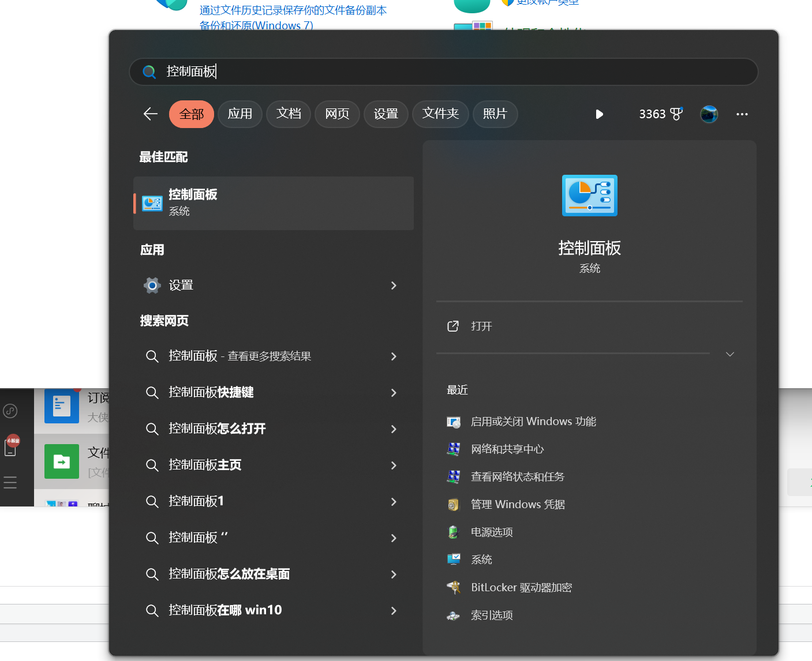Expand chevron for 控制面板在哪 win10 suggestion
The image size is (812, 661).
point(394,611)
